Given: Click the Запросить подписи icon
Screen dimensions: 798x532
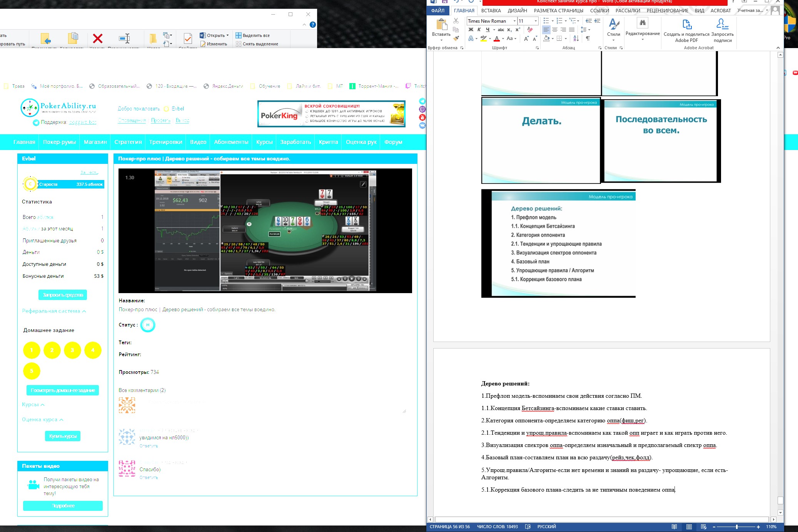Looking at the screenshot, I should pos(722,24).
